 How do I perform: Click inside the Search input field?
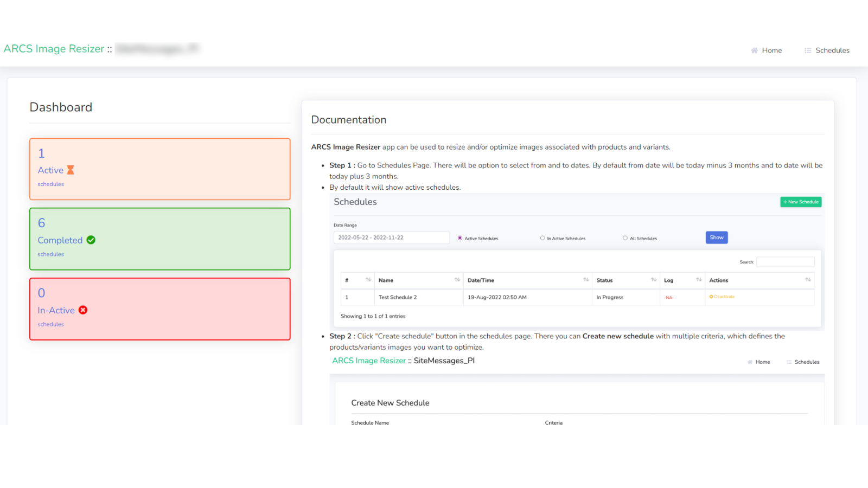(786, 261)
